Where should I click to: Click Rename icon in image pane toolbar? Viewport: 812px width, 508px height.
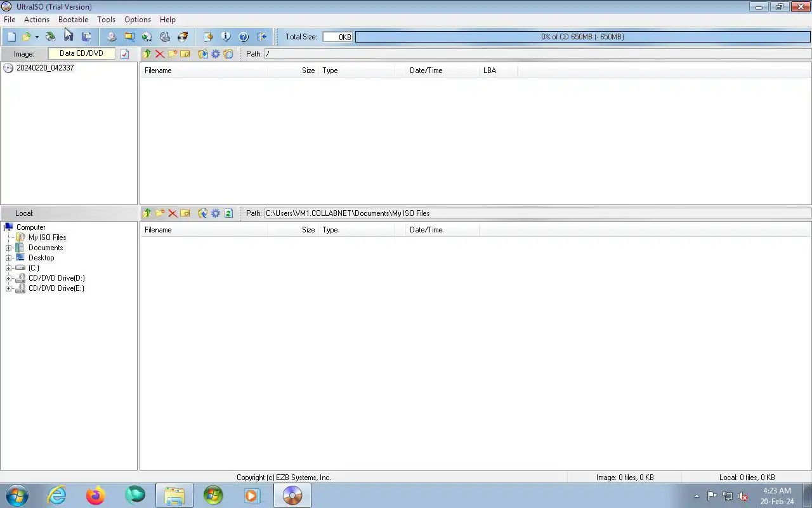click(x=185, y=54)
